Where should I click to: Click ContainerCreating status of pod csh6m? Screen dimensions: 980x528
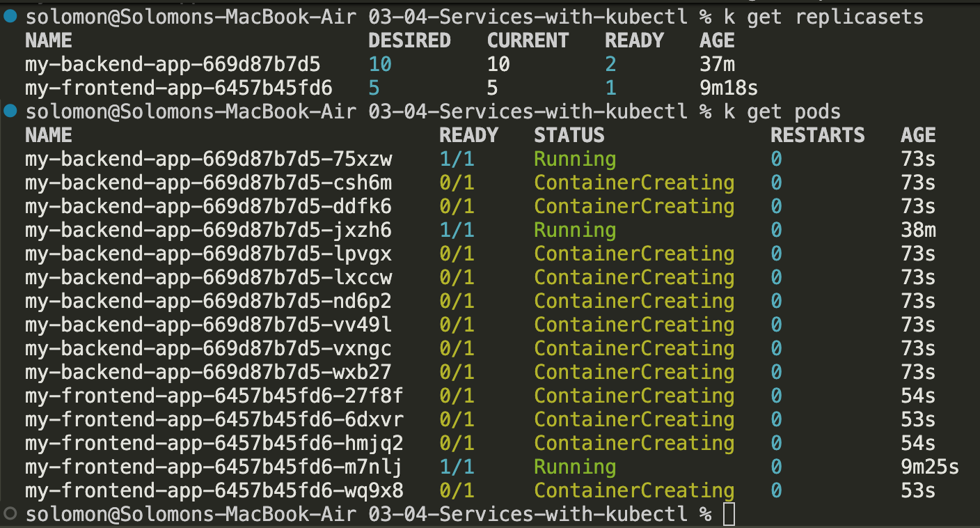click(x=634, y=183)
